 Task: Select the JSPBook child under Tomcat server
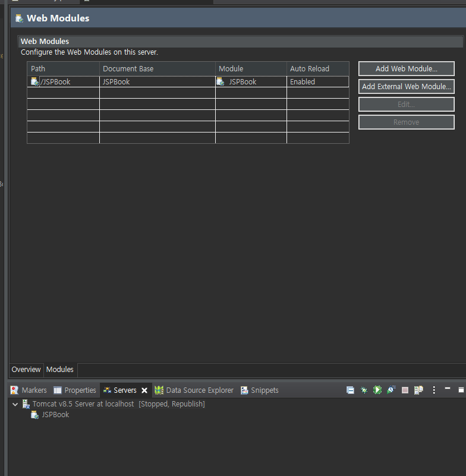55,415
